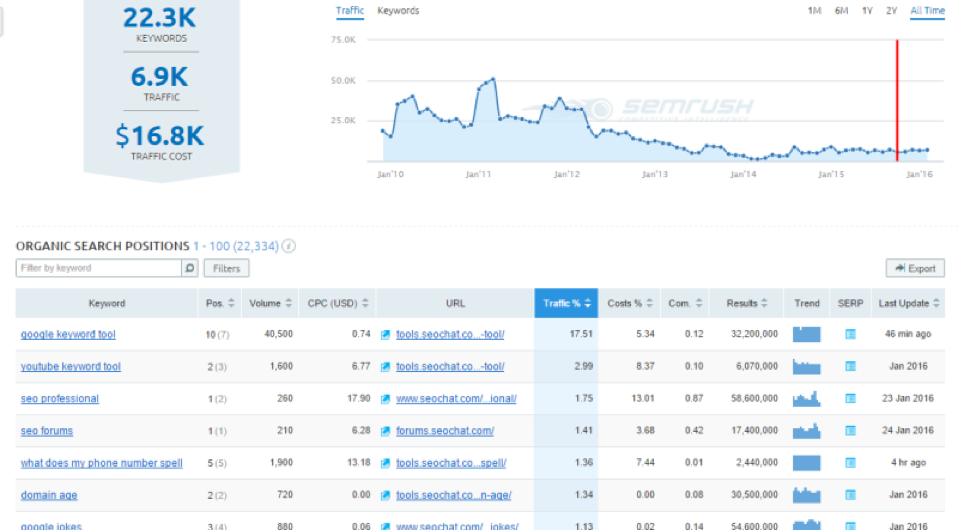
Task: Sort table by Volume column
Action: (x=271, y=303)
